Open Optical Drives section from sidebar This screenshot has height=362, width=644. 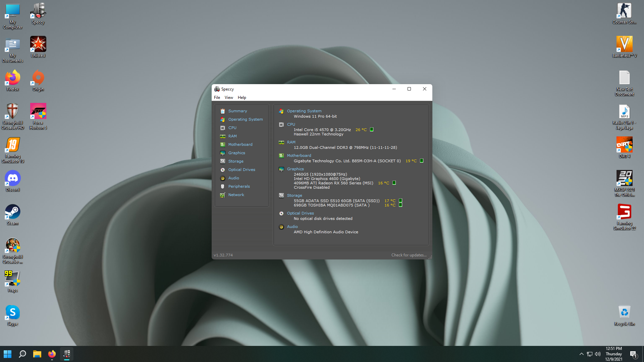pyautogui.click(x=241, y=170)
